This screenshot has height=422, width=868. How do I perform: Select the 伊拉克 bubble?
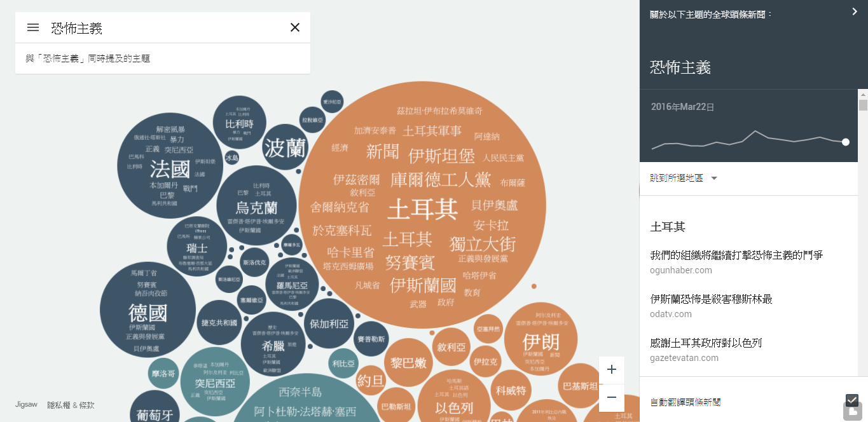pyautogui.click(x=485, y=361)
